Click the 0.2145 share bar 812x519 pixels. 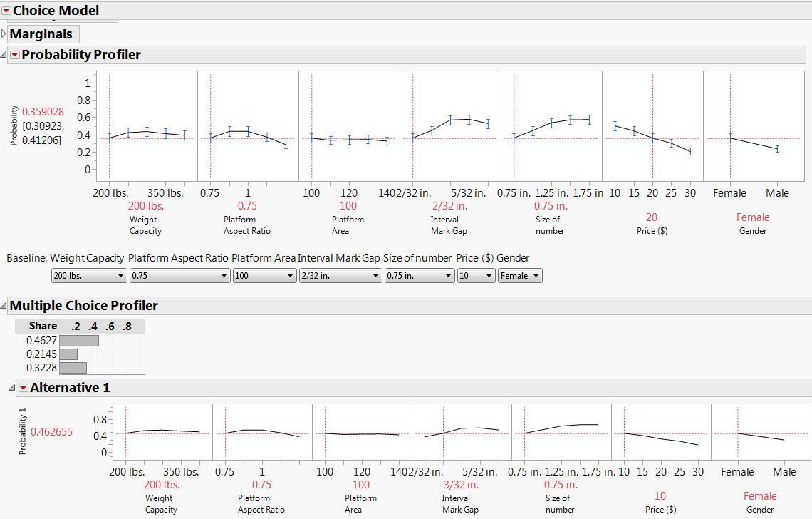[x=68, y=354]
